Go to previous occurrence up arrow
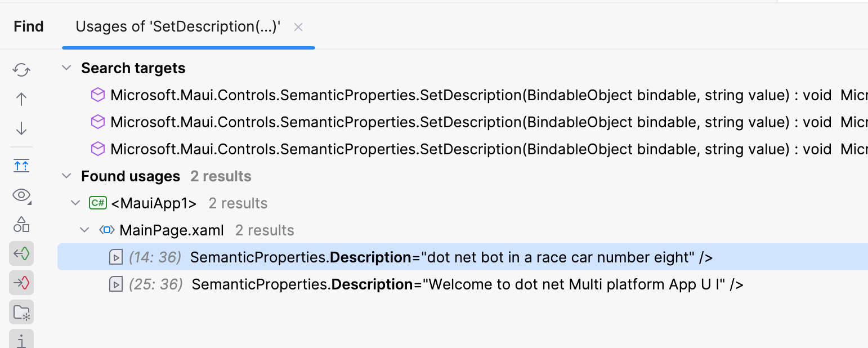The image size is (868, 348). tap(21, 99)
